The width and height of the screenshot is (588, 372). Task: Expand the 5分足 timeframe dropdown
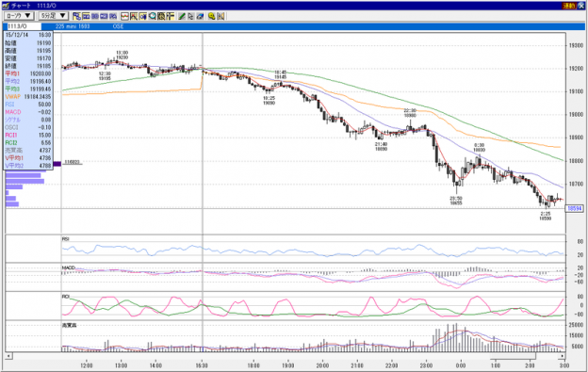click(x=54, y=16)
